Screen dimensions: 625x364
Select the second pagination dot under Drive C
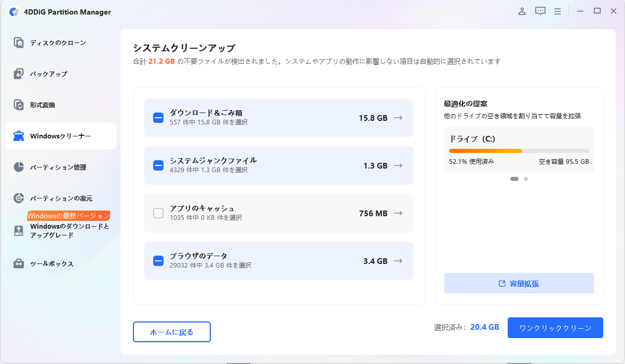[526, 178]
